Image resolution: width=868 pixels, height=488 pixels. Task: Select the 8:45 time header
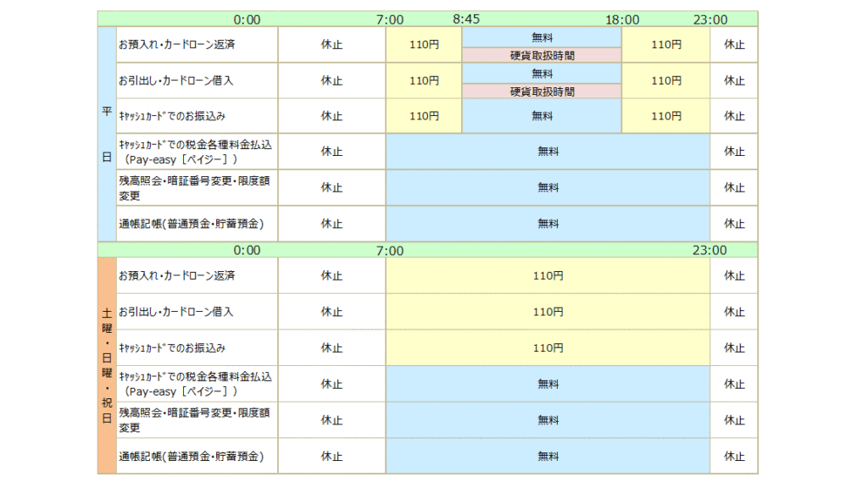tap(466, 19)
